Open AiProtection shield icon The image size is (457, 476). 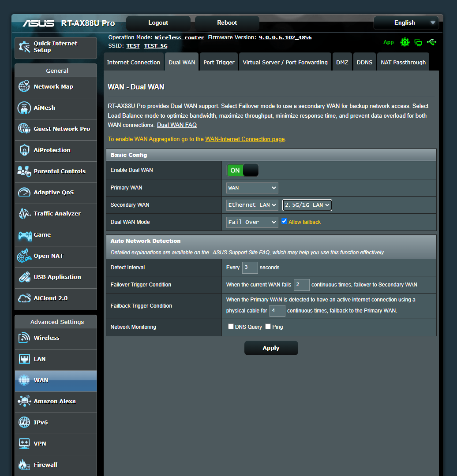(24, 150)
